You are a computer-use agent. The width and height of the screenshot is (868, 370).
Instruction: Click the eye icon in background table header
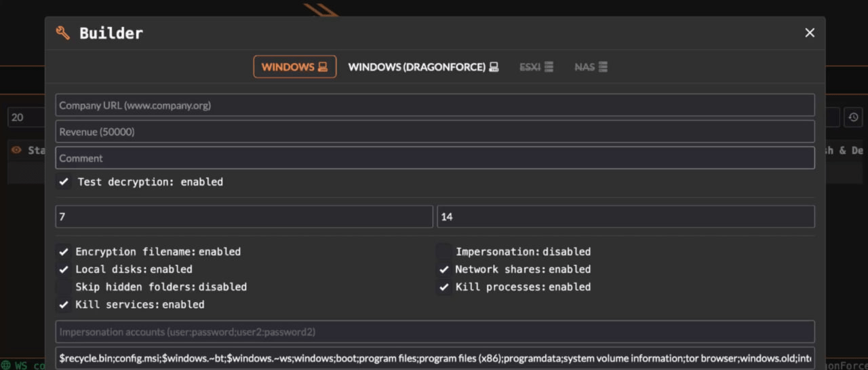17,150
